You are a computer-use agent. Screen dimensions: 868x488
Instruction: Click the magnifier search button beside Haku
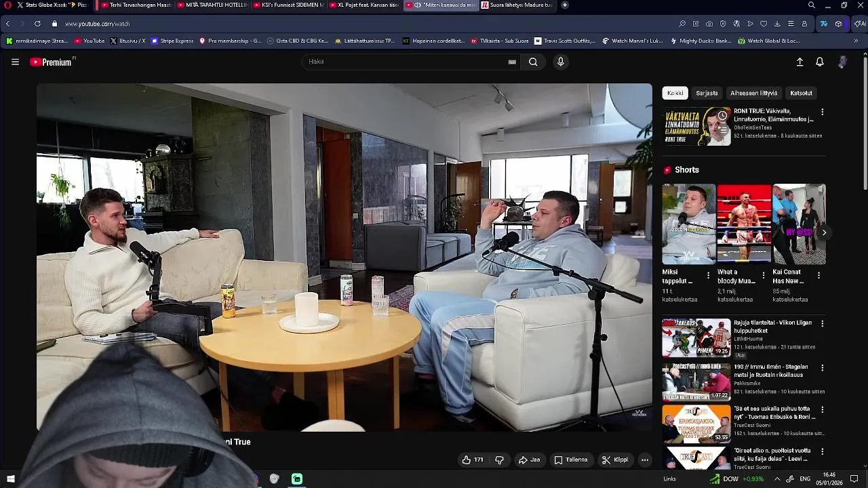[x=533, y=62]
